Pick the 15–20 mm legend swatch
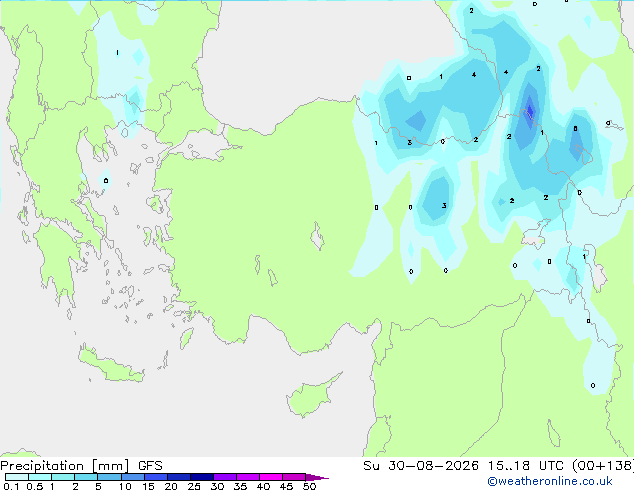 (x=155, y=477)
